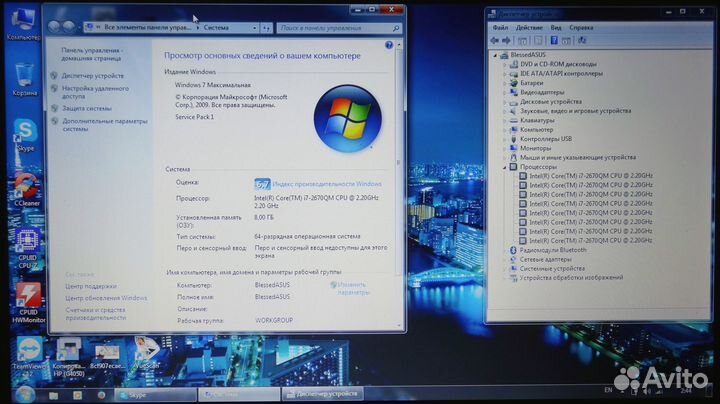The height and width of the screenshot is (404, 720).
Task: Switch to Диспетчер устройств taskbar button
Action: tap(322, 394)
